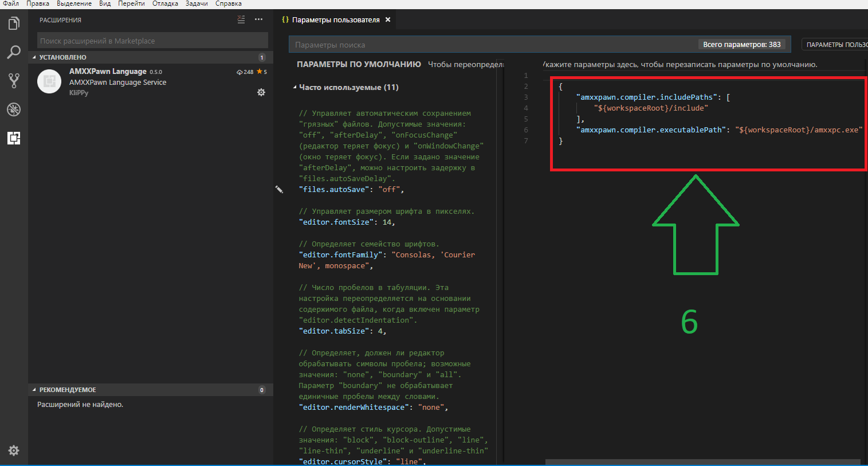Click the pencil edit icon beside files.autoSave
868x466 pixels.
click(279, 189)
